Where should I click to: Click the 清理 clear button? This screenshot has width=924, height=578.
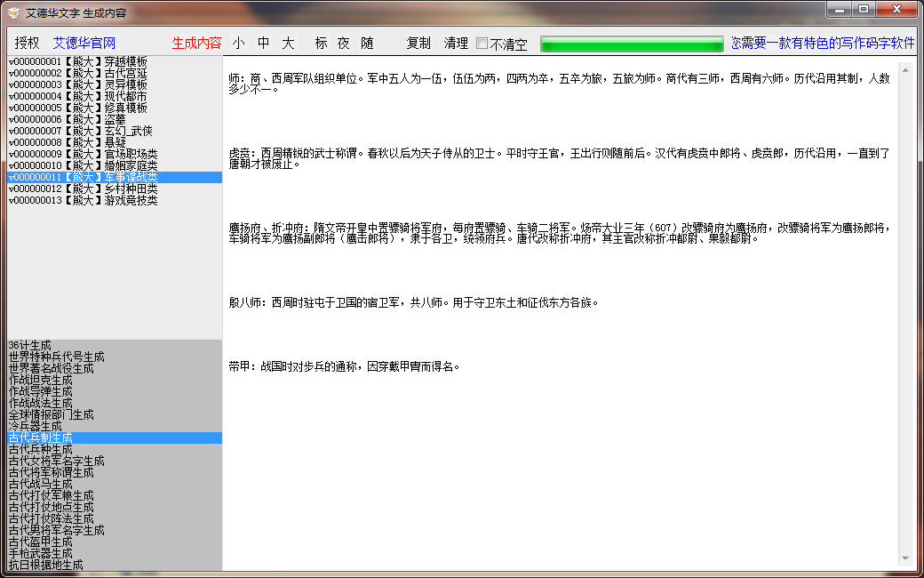point(456,43)
